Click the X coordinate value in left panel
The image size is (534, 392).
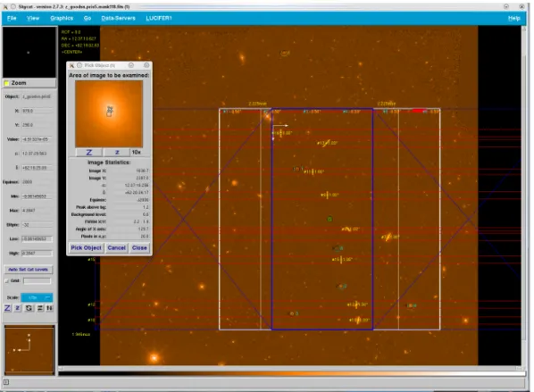pyautogui.click(x=38, y=111)
